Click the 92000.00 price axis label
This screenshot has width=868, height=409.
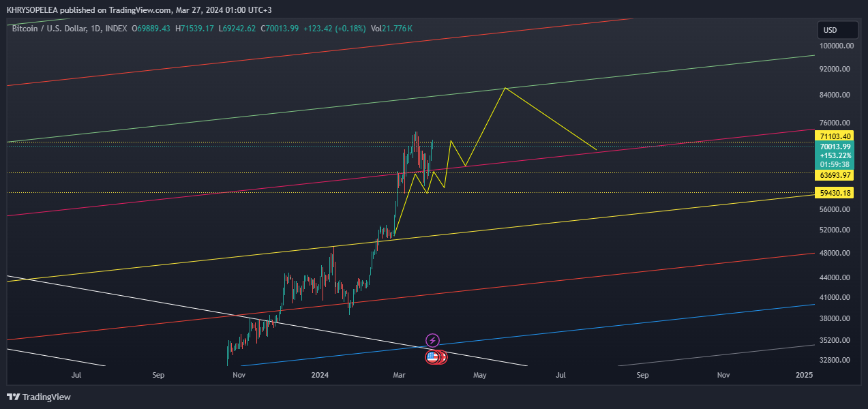pyautogui.click(x=836, y=69)
